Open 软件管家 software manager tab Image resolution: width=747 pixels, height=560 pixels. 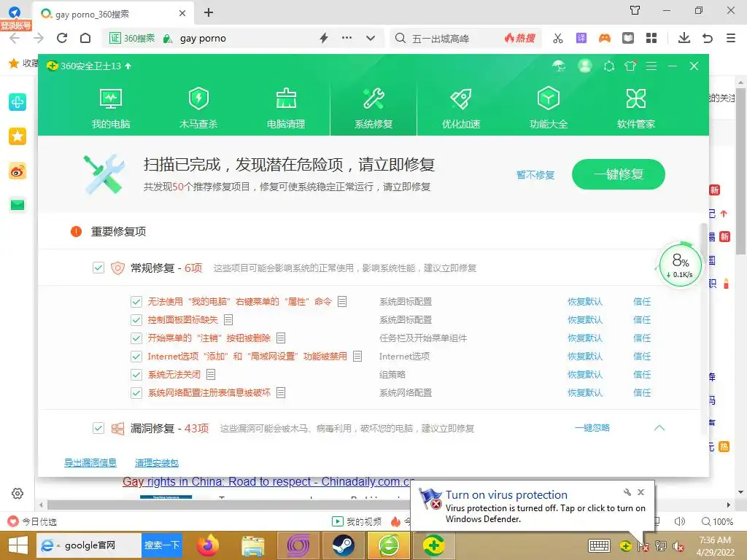click(636, 108)
